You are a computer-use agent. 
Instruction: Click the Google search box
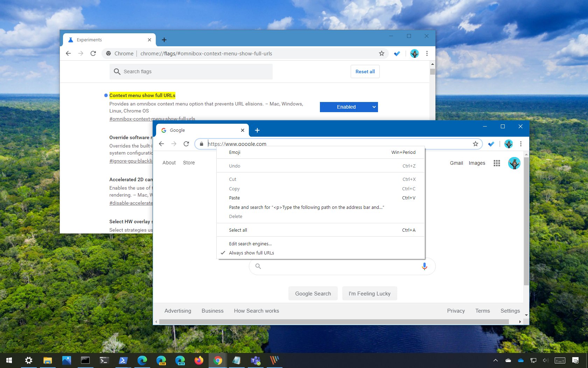(x=342, y=266)
